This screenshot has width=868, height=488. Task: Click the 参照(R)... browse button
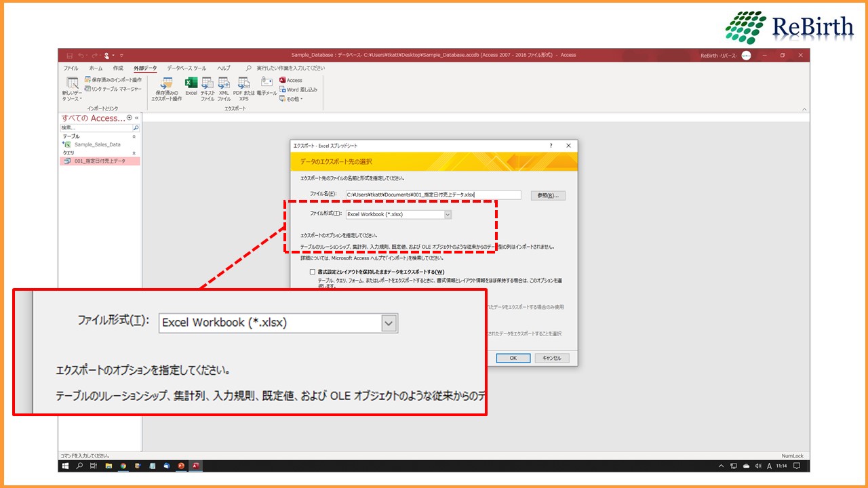pyautogui.click(x=548, y=195)
